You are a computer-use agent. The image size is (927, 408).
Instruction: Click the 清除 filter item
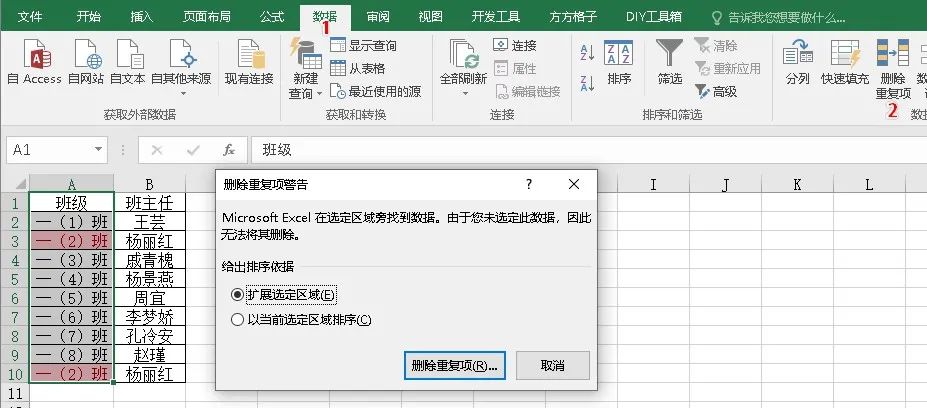(716, 46)
